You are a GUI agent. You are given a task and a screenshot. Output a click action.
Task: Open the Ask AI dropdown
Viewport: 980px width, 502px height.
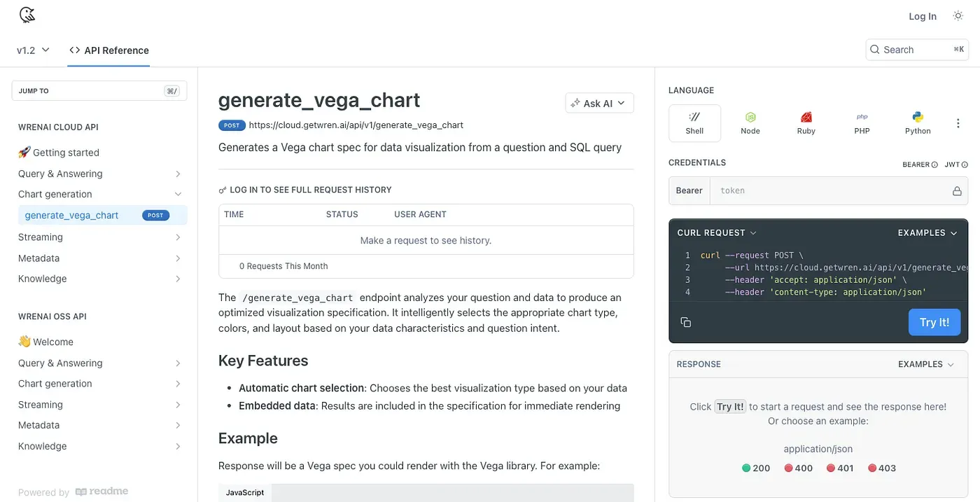[599, 103]
